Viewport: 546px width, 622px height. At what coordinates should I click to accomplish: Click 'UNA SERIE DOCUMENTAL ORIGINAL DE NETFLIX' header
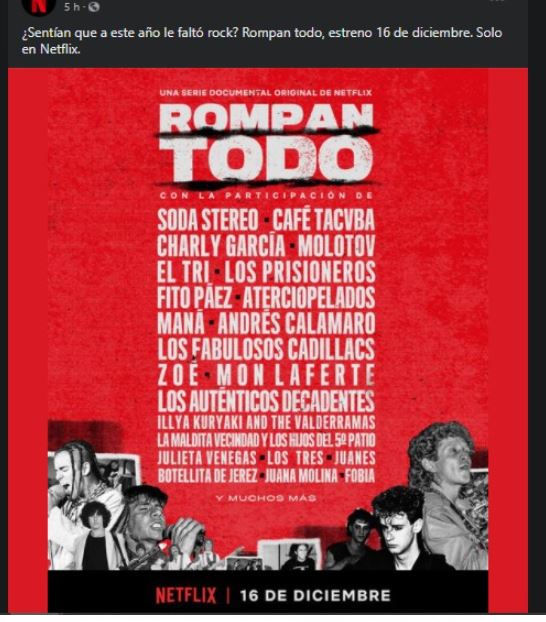click(x=266, y=93)
